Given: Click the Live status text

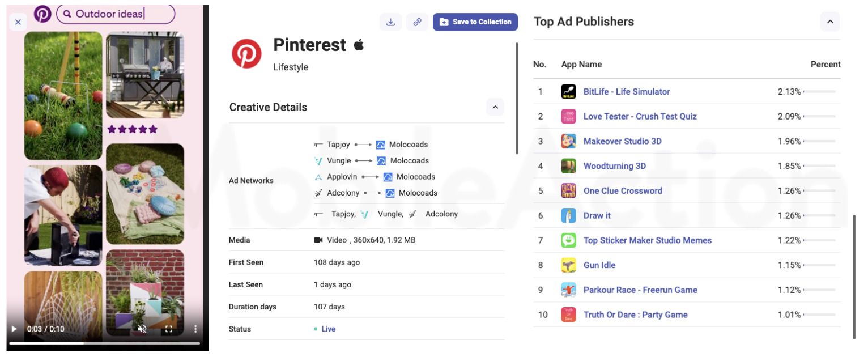Looking at the screenshot, I should click(x=329, y=329).
